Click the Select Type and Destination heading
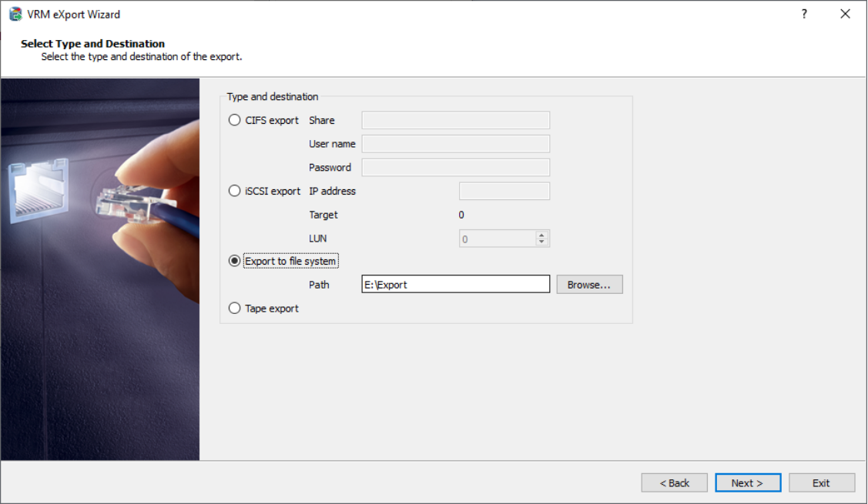The width and height of the screenshot is (868, 504). [x=92, y=44]
